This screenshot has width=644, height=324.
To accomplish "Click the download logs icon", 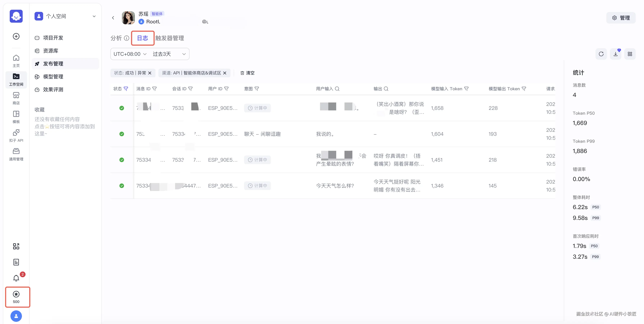I will (615, 54).
